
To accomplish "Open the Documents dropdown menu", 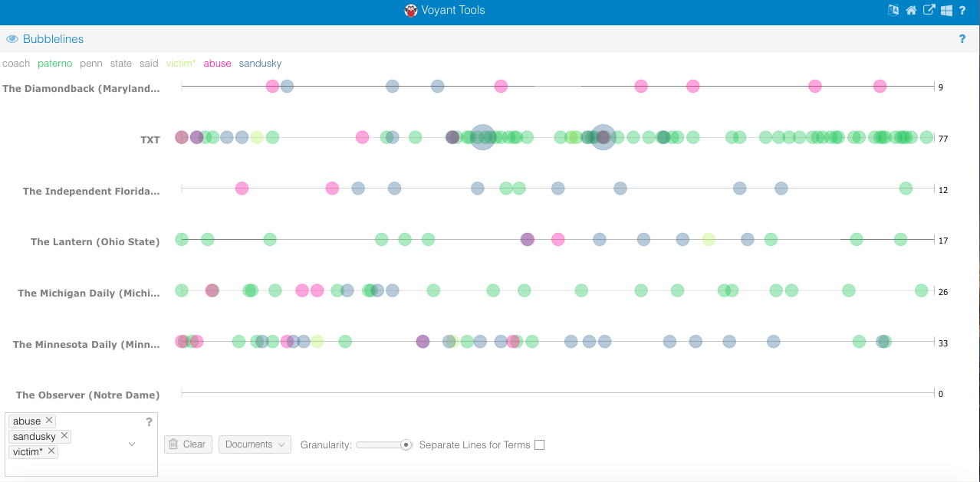I will pos(255,444).
